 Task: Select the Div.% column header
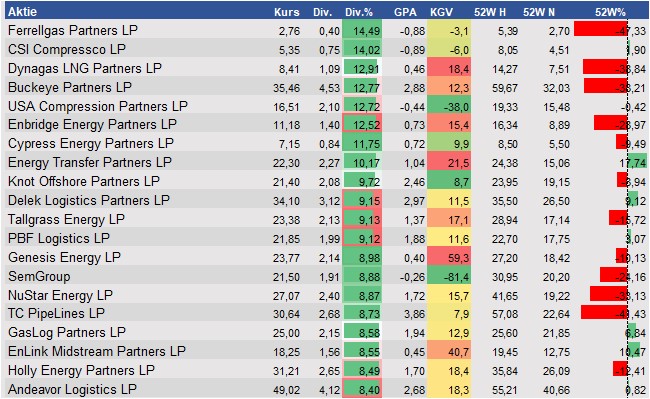(x=359, y=12)
